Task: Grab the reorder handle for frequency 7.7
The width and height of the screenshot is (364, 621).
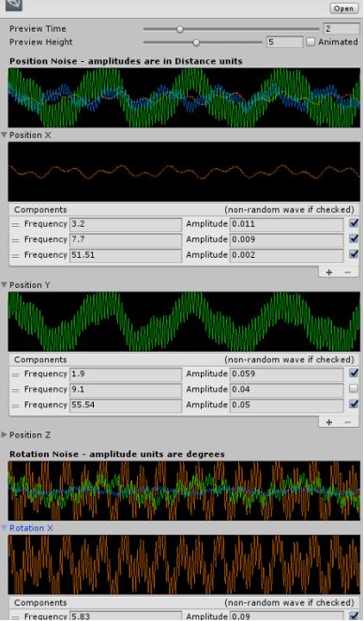Action: point(15,240)
